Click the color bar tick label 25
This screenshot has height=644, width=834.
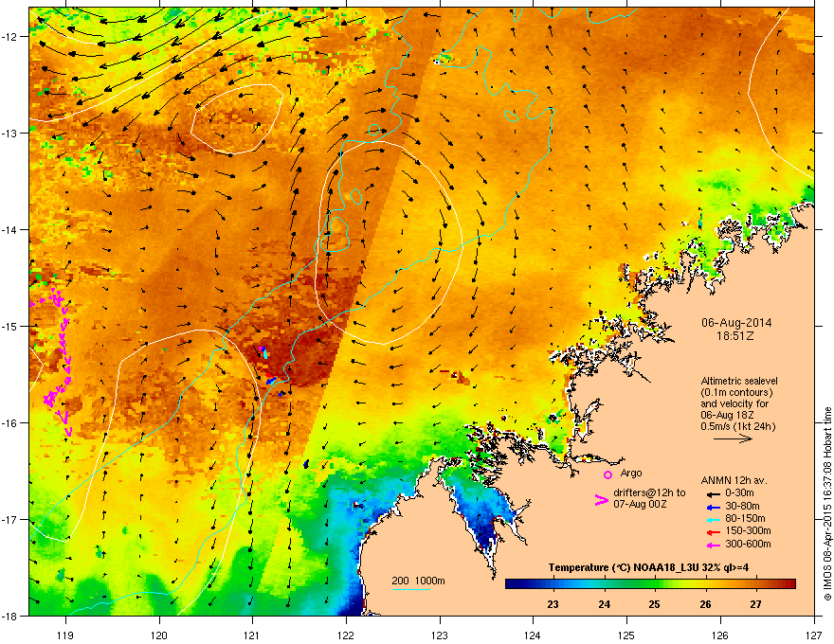coord(655,604)
